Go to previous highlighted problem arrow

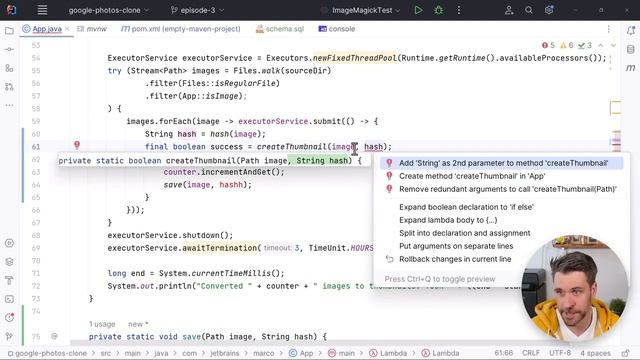click(601, 45)
